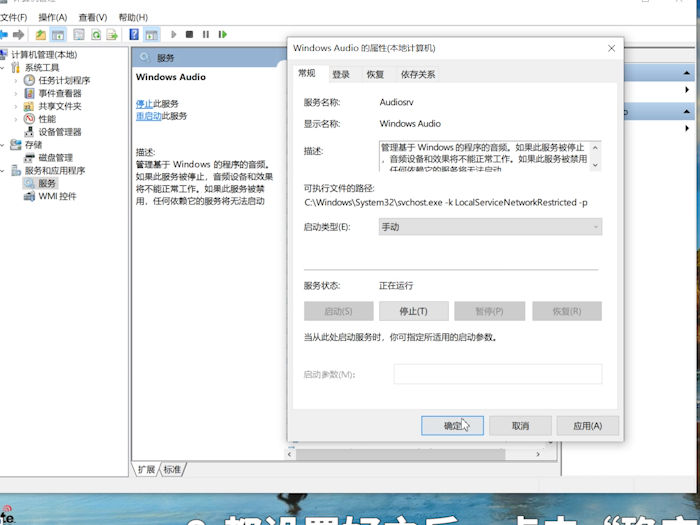Viewport: 700px width, 525px height.
Task: Expand the 共享文件夹 node
Action: pos(16,107)
